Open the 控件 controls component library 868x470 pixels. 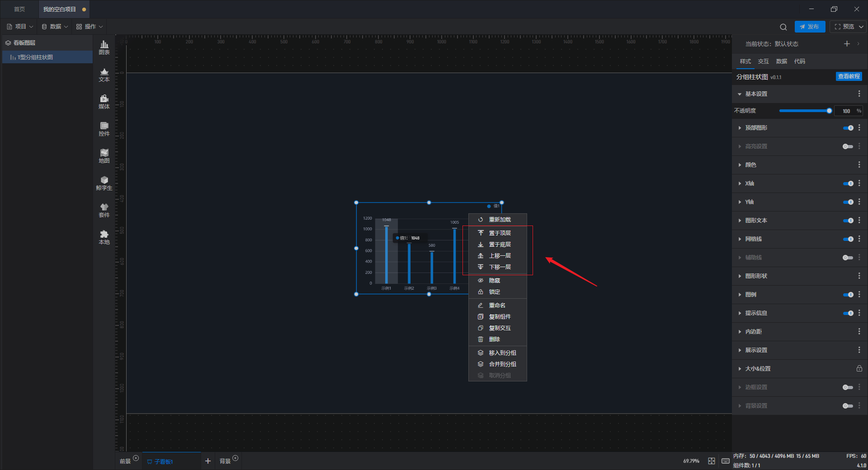tap(104, 129)
